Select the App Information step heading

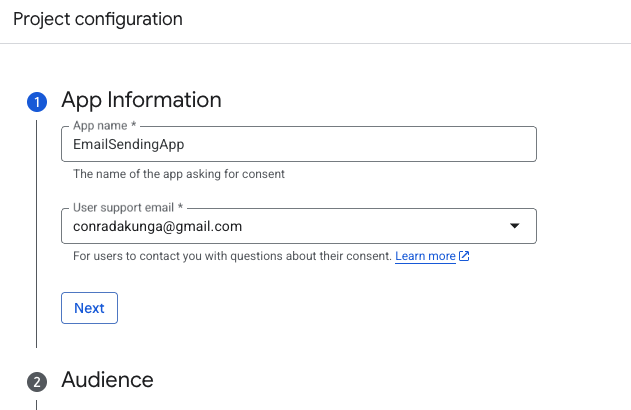pyautogui.click(x=141, y=100)
